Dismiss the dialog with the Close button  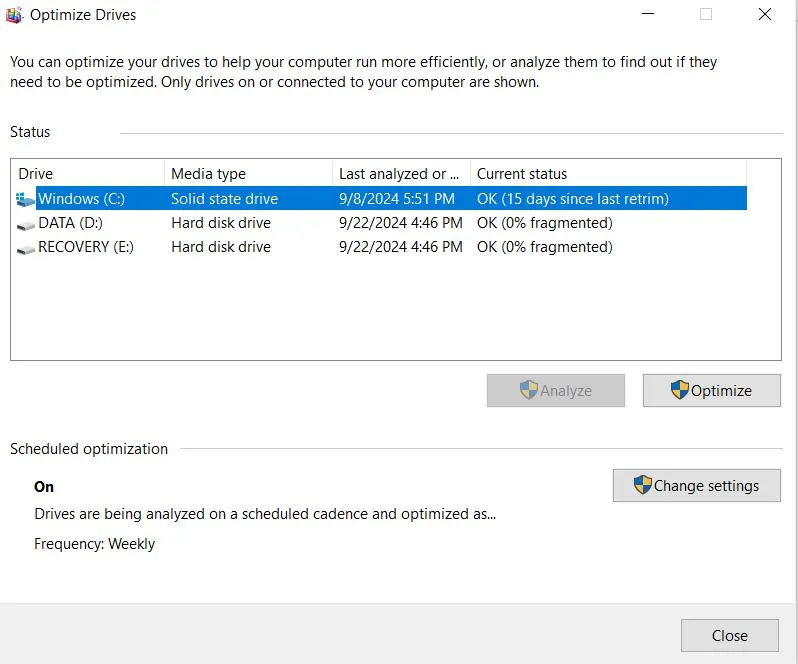coord(730,636)
